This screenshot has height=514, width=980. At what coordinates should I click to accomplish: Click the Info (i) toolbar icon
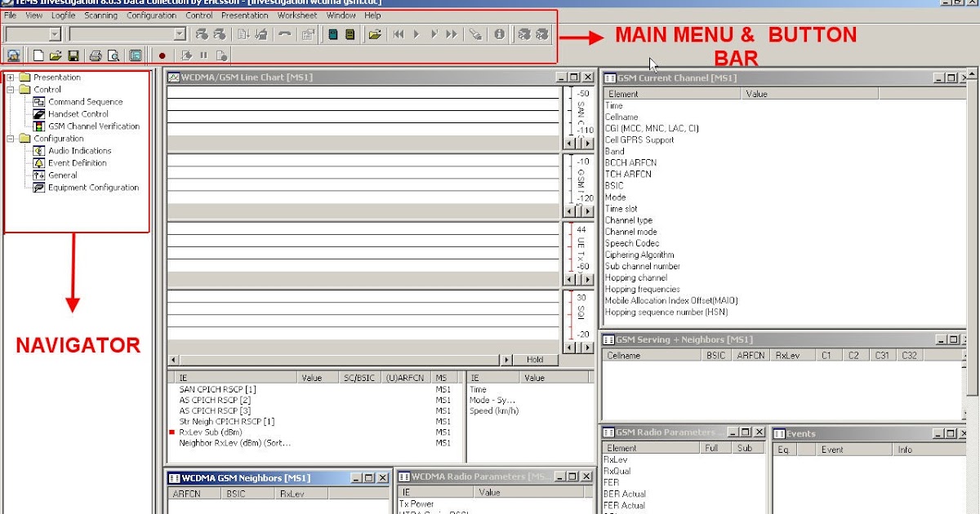point(498,34)
